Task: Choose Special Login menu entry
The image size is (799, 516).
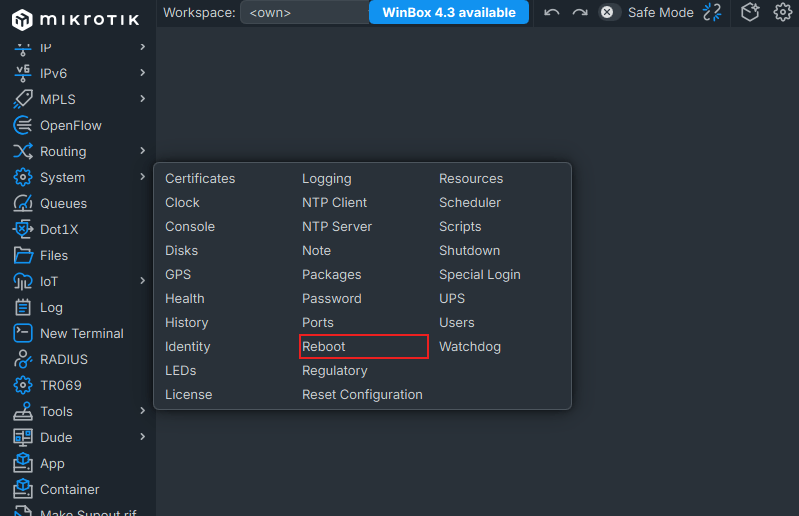Action: pyautogui.click(x=480, y=275)
